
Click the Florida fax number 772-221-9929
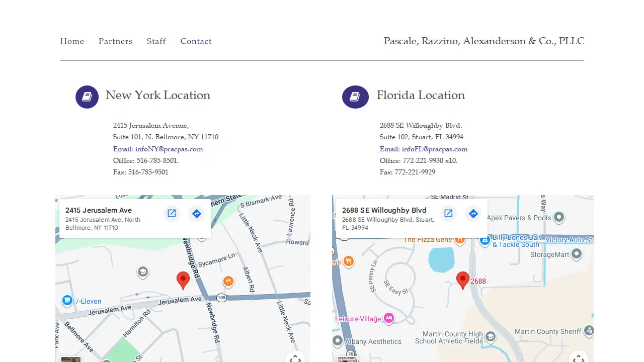click(415, 172)
